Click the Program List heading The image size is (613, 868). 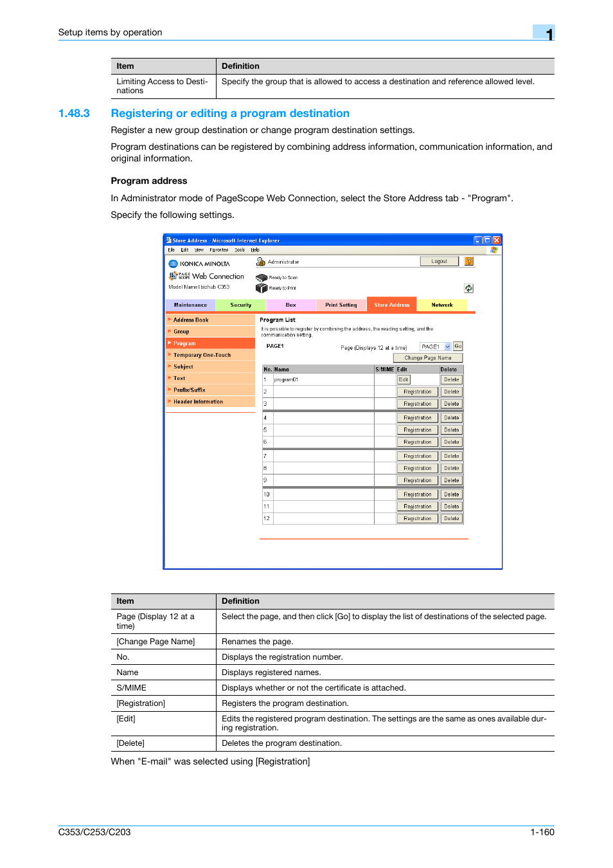278,320
